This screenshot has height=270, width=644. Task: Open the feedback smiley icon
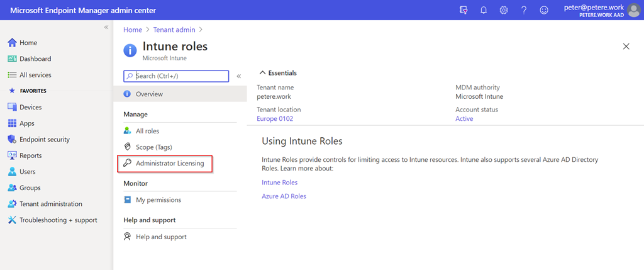coord(544,10)
